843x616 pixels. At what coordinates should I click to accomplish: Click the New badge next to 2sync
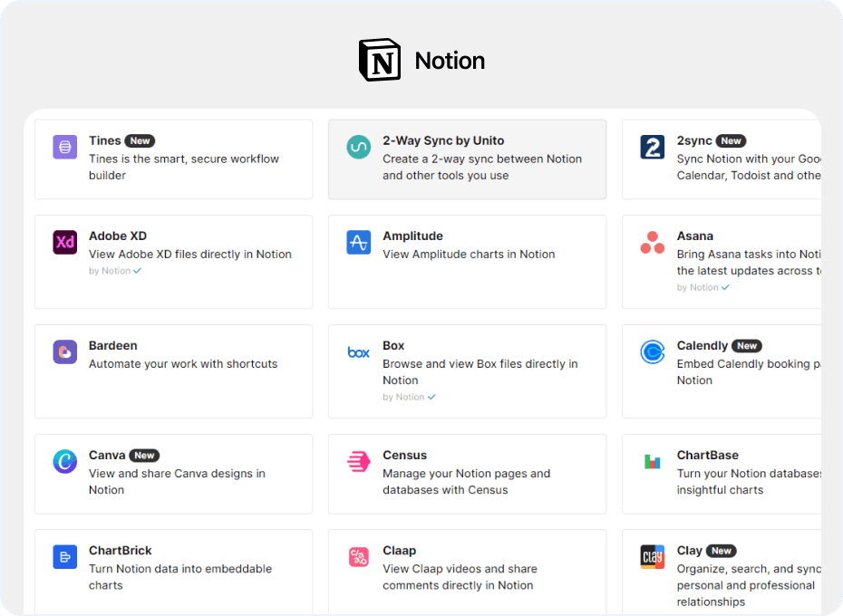pos(732,140)
